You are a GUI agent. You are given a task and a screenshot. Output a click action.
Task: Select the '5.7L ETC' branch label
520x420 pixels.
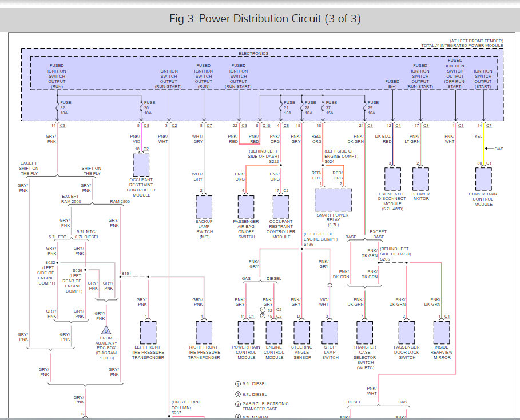57,237
